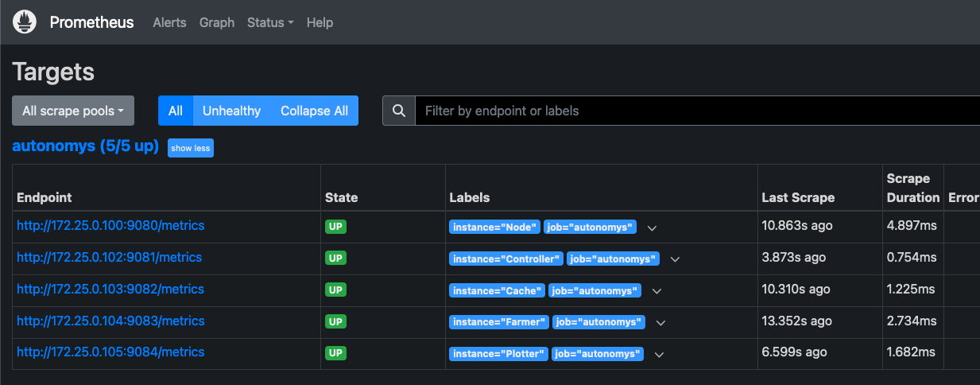Viewport: 980px width, 385px height.
Task: Open the All scrape pools dropdown
Action: click(x=73, y=111)
